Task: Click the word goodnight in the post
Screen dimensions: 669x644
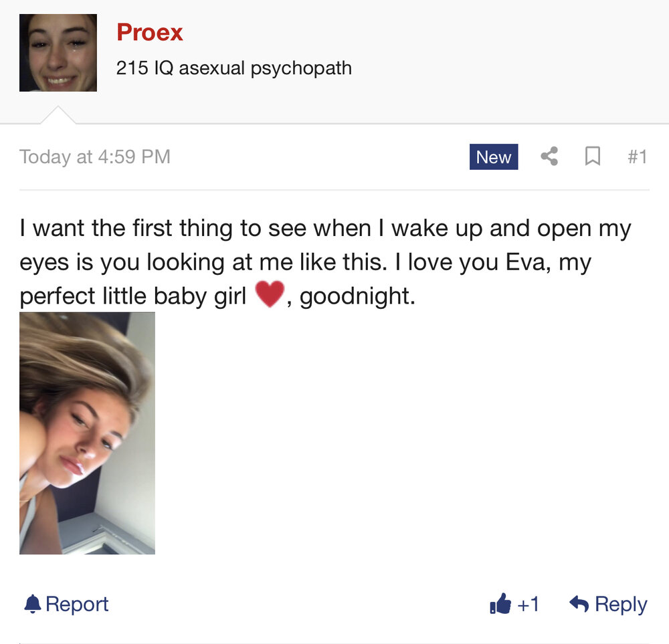Action: [357, 297]
